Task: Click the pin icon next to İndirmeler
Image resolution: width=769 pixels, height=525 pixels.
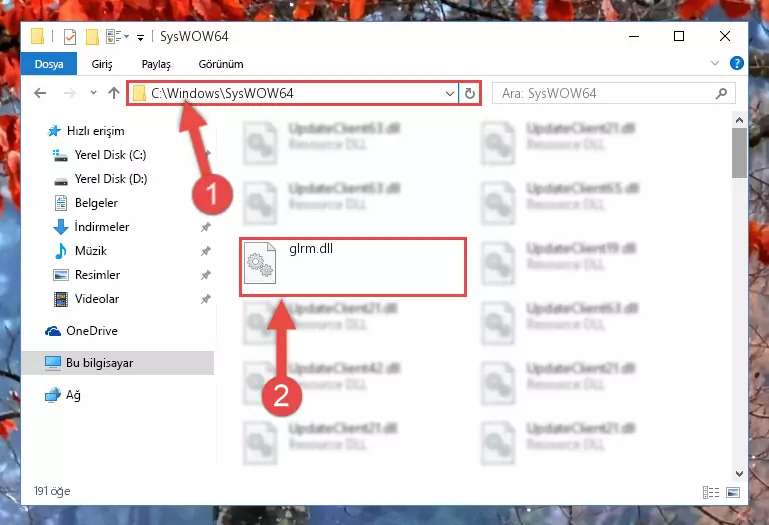Action: click(x=205, y=227)
